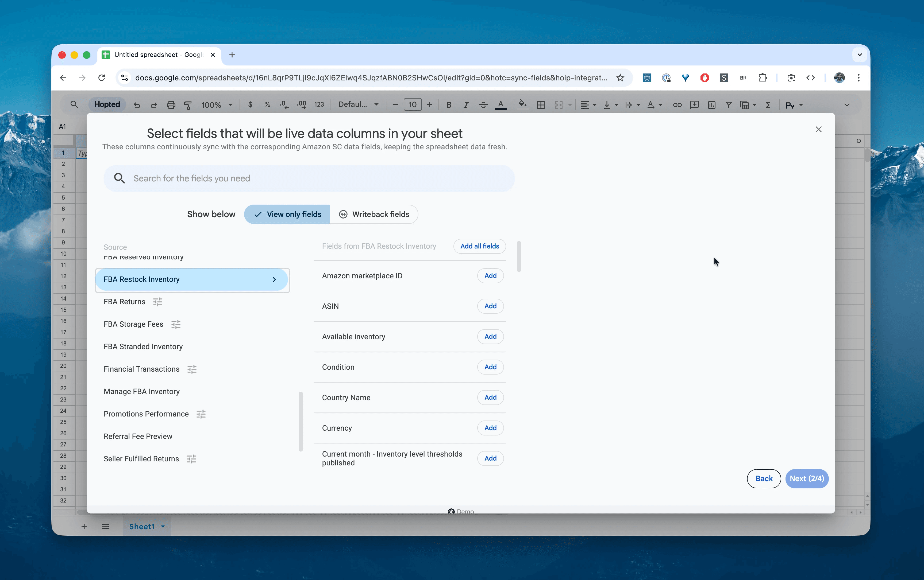Close the field selection dialog

pyautogui.click(x=818, y=130)
